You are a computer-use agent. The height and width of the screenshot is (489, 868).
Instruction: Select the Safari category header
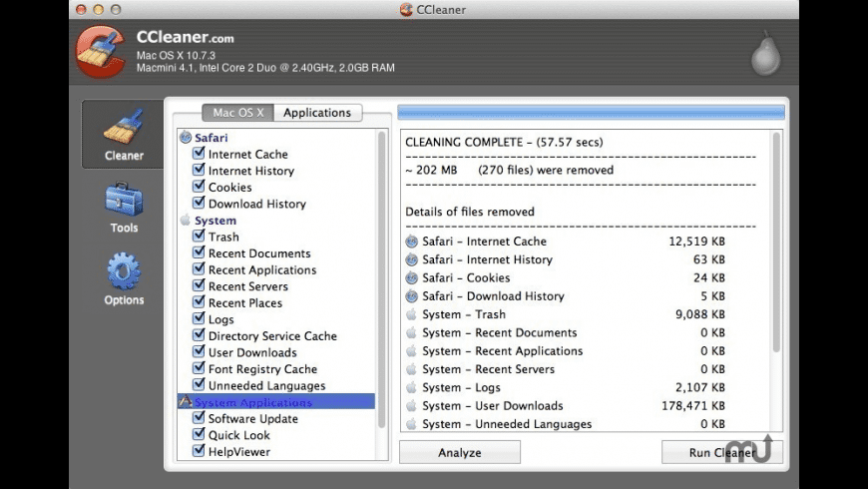pyautogui.click(x=211, y=138)
